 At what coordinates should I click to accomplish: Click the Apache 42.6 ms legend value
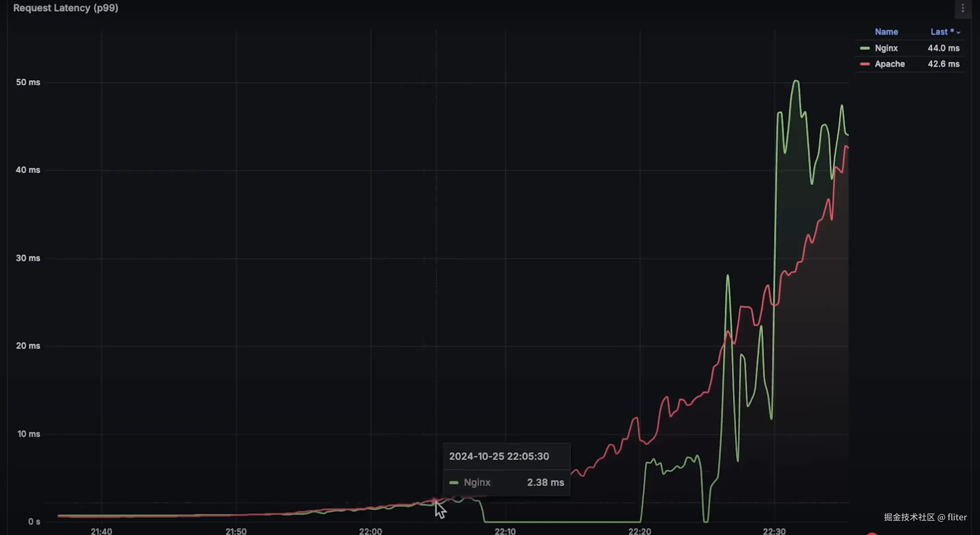[x=943, y=64]
